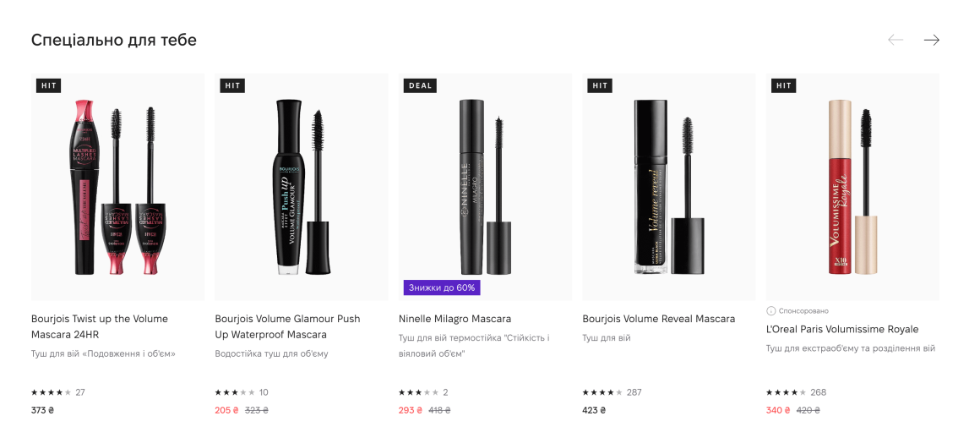This screenshot has height=438, width=980.
Task: Click the previous carousel arrow
Action: coord(896,40)
